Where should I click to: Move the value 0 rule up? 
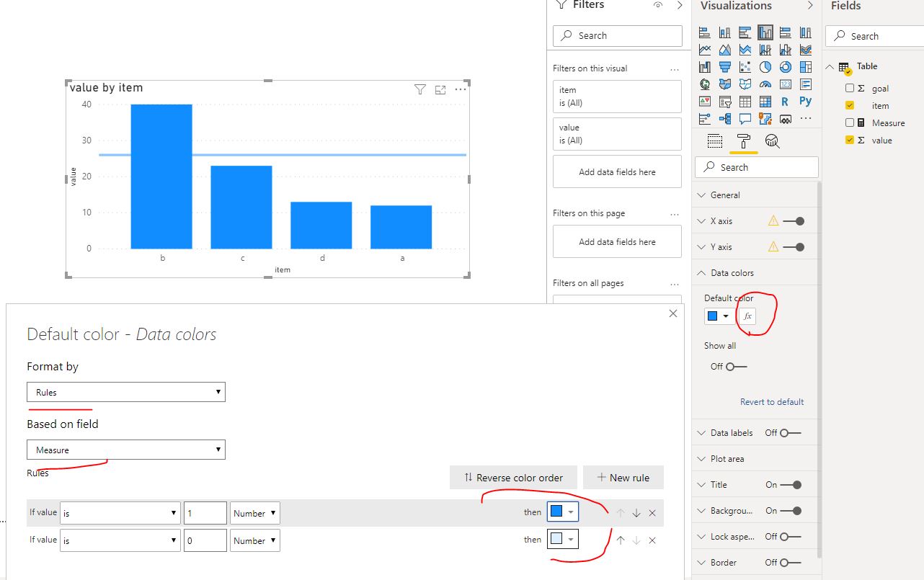(621, 540)
